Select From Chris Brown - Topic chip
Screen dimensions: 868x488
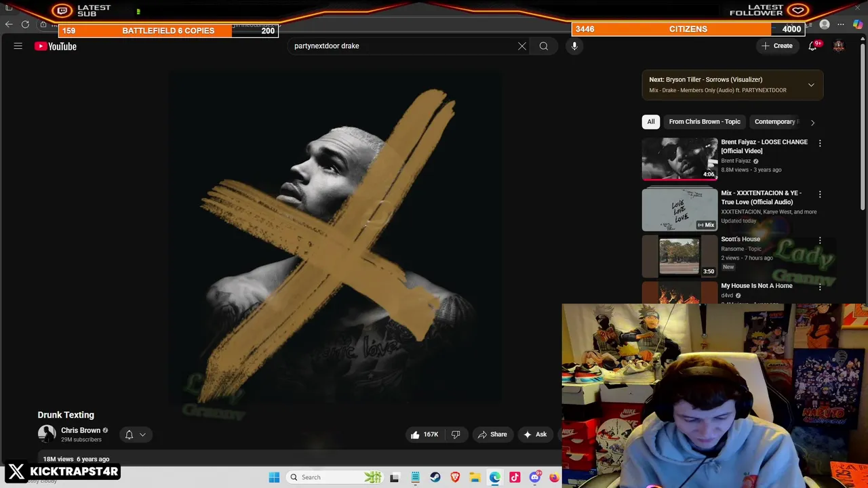(x=705, y=122)
